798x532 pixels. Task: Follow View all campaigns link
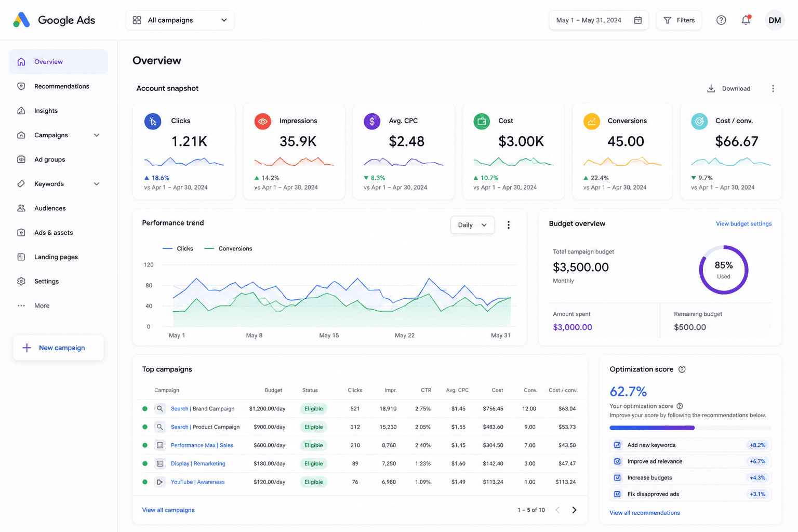click(168, 510)
